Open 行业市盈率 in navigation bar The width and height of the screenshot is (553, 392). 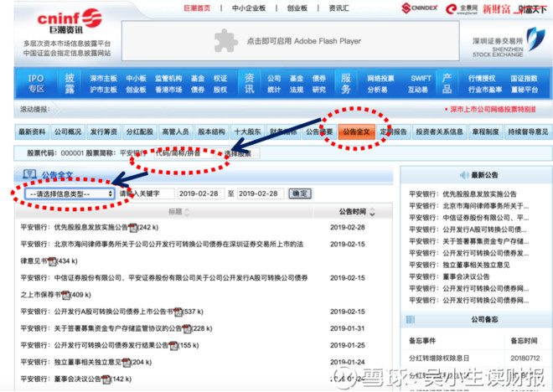click(485, 90)
